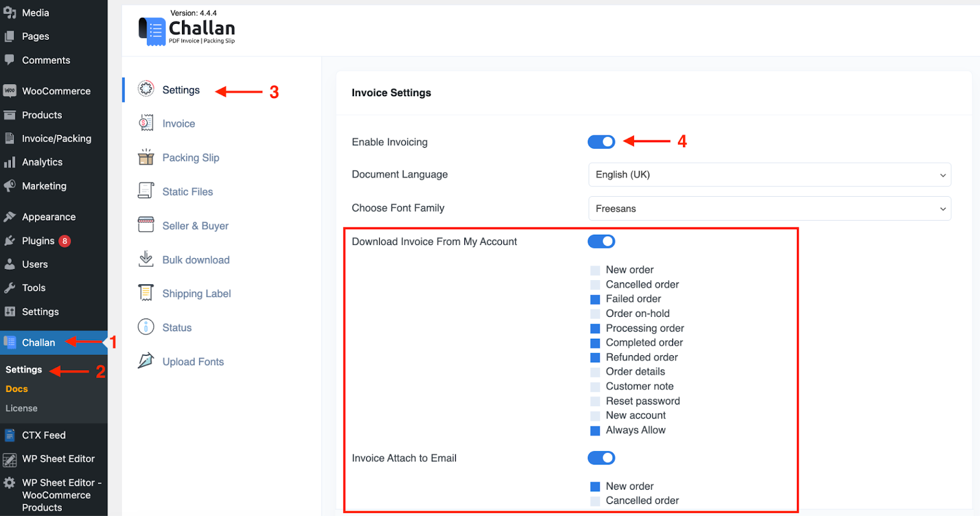Viewport: 980px width, 516px height.
Task: Click the Status info icon
Action: click(146, 327)
